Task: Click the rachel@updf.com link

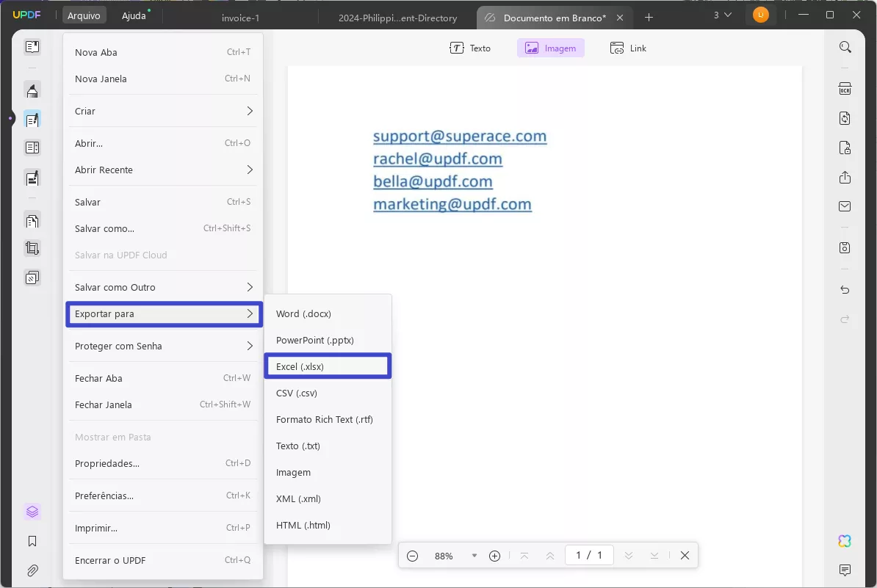Action: pyautogui.click(x=437, y=159)
